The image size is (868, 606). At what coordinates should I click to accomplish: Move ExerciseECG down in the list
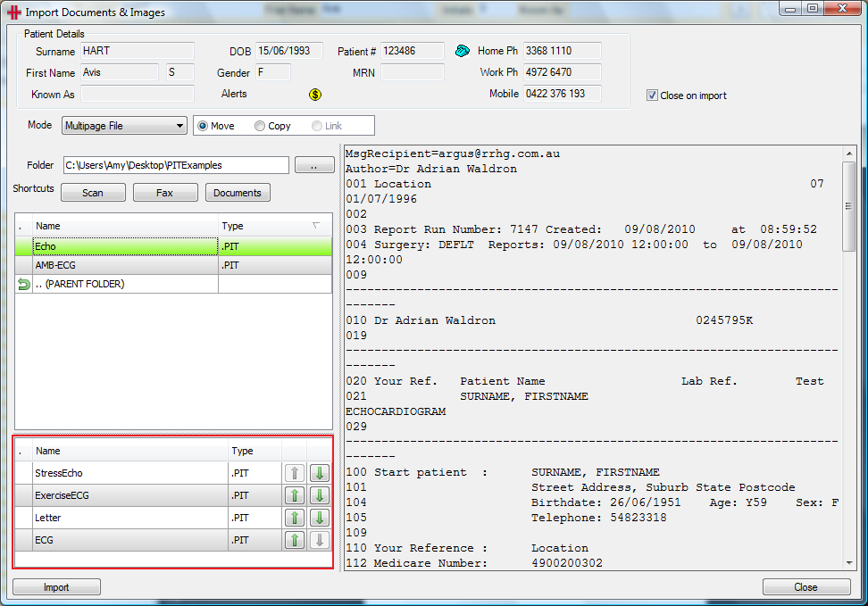pyautogui.click(x=320, y=495)
